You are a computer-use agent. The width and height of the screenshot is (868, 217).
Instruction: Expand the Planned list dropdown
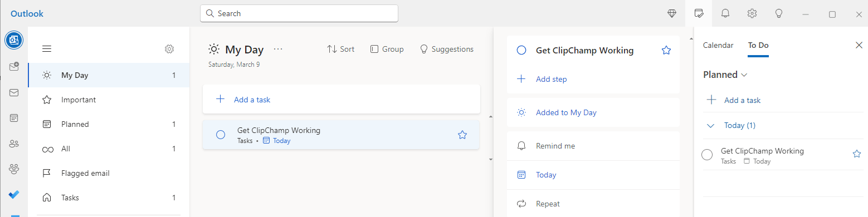(x=725, y=75)
